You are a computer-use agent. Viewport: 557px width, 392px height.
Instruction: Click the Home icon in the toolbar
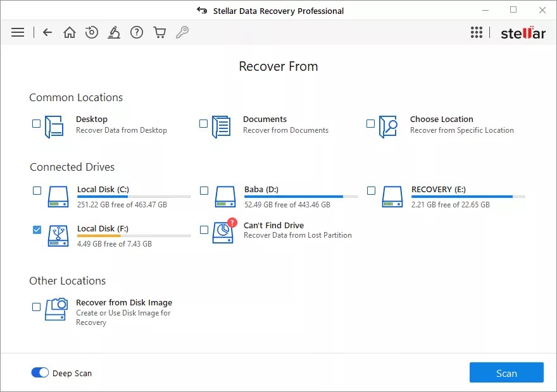point(70,32)
